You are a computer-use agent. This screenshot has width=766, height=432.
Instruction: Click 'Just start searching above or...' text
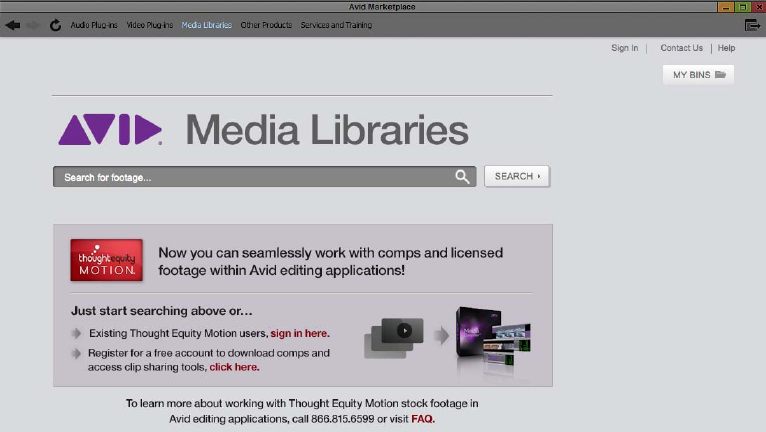(162, 311)
